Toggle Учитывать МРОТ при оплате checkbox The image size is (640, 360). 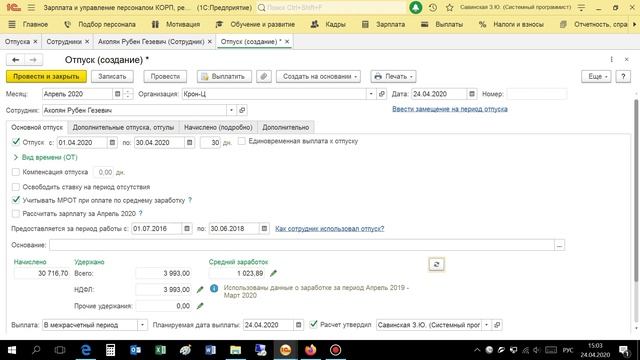[16, 200]
